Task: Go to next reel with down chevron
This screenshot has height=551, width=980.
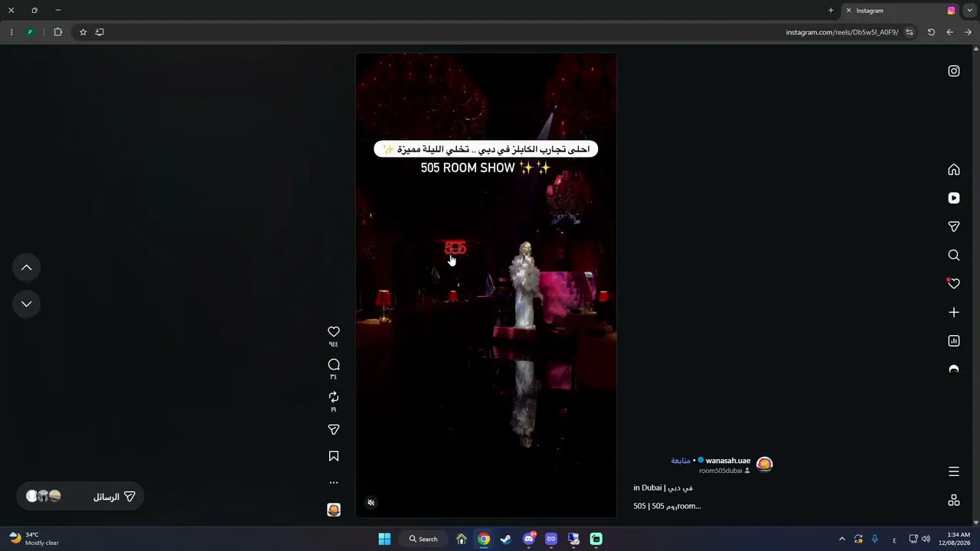Action: (x=26, y=304)
